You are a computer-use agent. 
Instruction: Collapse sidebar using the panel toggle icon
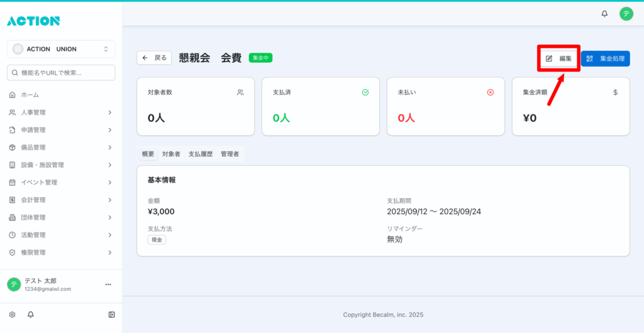click(111, 314)
